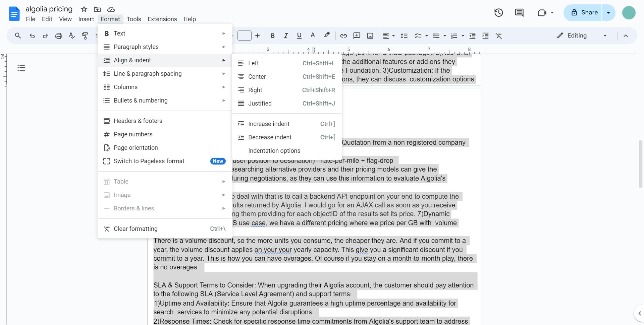Open the numbered list options dropdown
This screenshot has height=325, width=644.
pyautogui.click(x=462, y=36)
